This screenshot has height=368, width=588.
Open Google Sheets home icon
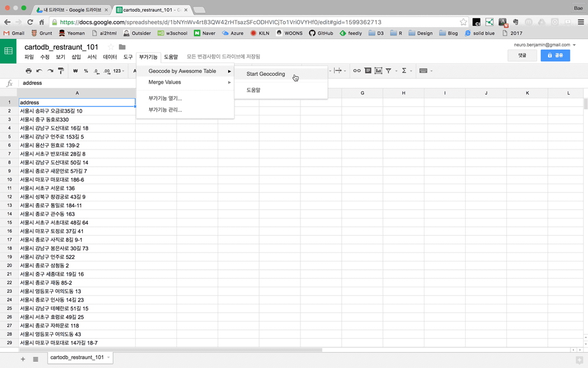(8, 51)
